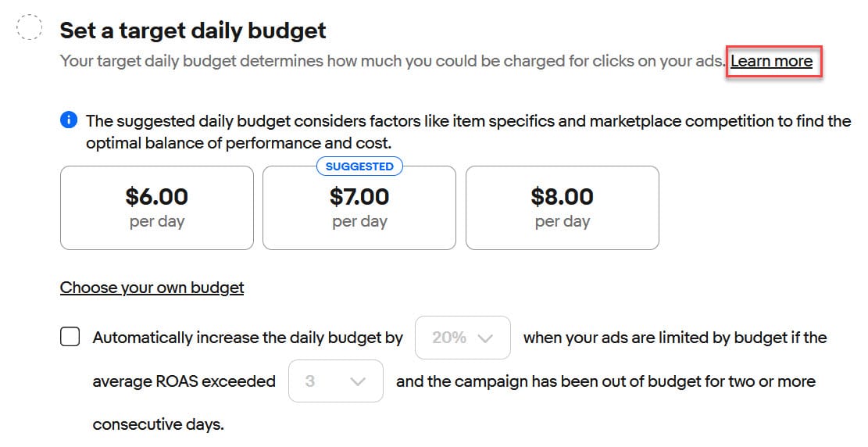868x447 pixels.
Task: Click the chevron arrow beside ROAS 3
Action: (359, 382)
